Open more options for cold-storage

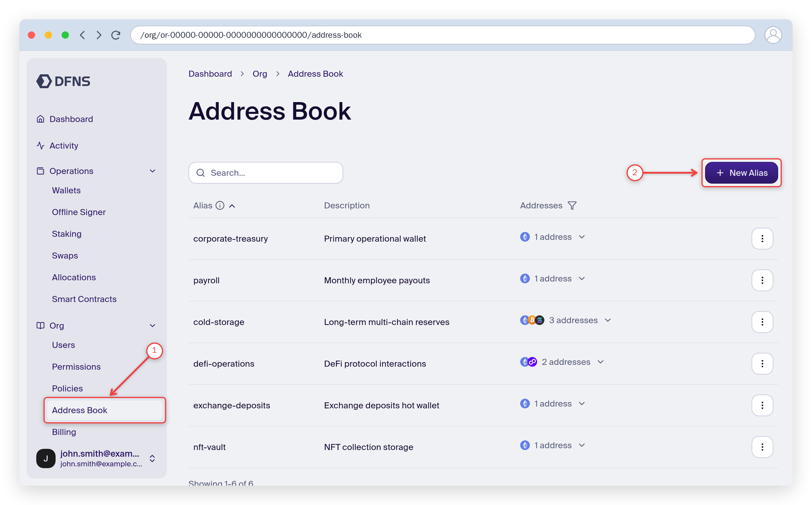[x=762, y=322]
